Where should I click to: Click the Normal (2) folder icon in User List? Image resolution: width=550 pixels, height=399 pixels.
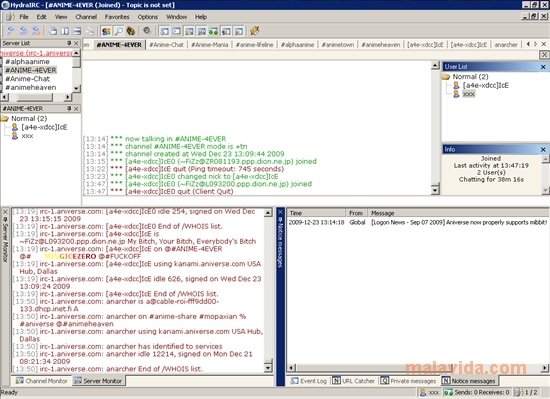(446, 77)
